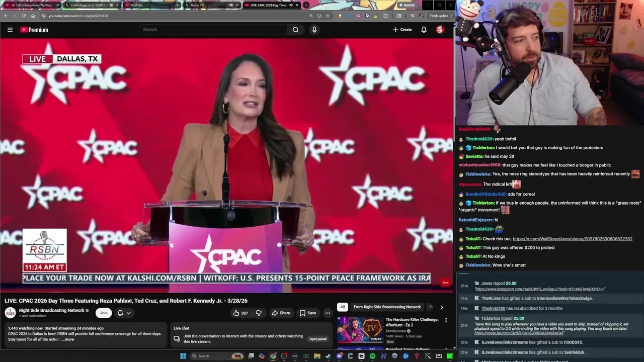Open more actions three-dot menu
The image size is (644, 362).
328,313
